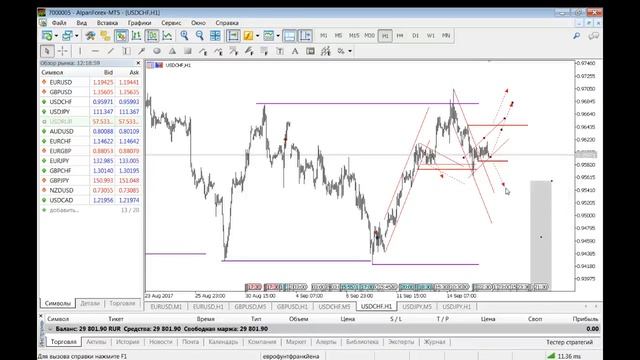Switch timeframe to H4

pyautogui.click(x=400, y=36)
